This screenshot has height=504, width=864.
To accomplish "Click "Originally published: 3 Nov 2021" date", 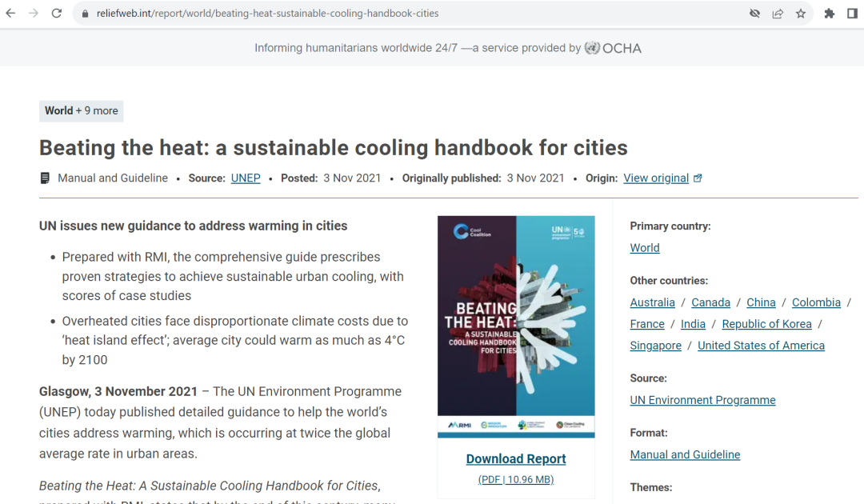I will 483,178.
